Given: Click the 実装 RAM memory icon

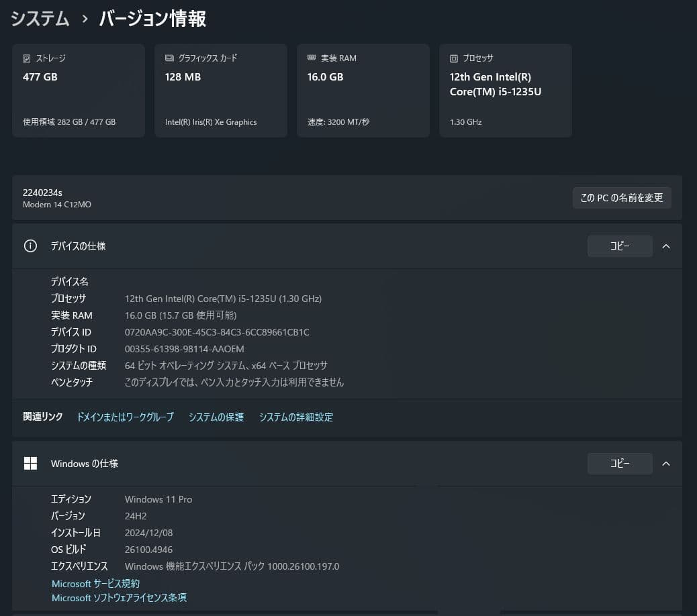Looking at the screenshot, I should [312, 58].
